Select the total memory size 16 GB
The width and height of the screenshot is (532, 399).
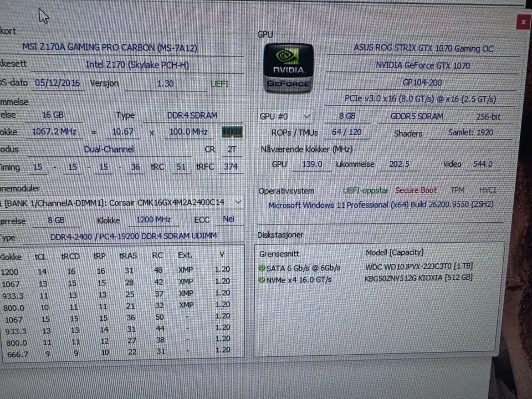pos(53,115)
